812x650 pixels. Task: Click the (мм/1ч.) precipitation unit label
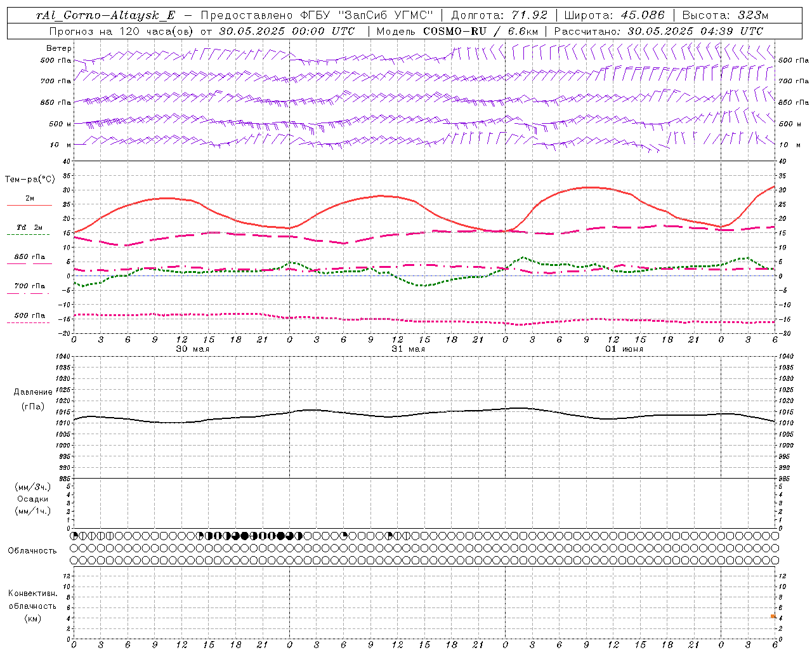point(33,511)
